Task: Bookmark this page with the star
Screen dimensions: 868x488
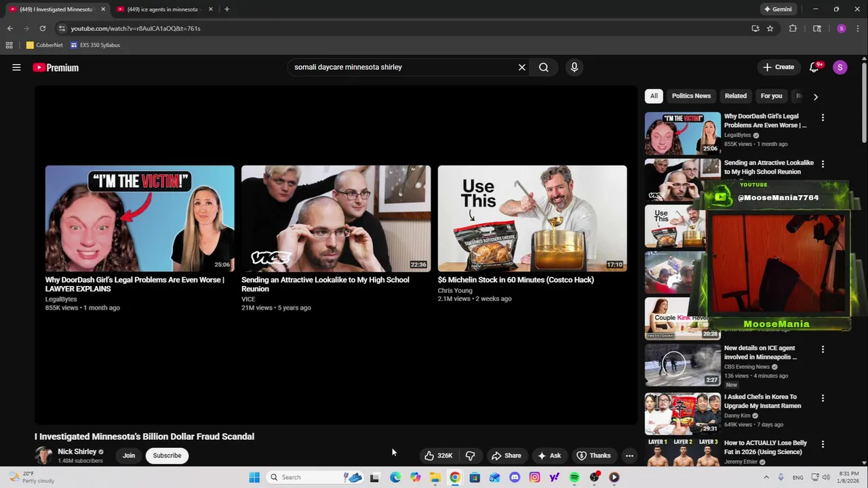Action: pyautogui.click(x=770, y=28)
